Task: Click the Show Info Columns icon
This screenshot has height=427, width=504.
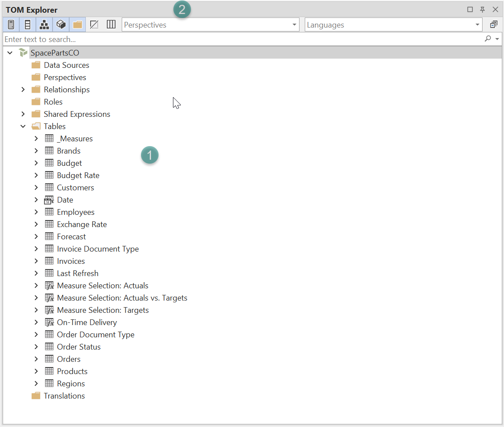Action: pos(111,25)
